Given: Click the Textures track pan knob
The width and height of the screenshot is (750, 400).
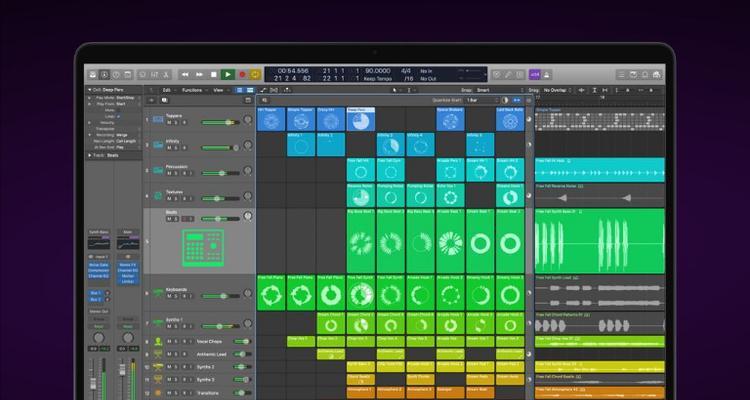Looking at the screenshot, I should coord(247,196).
